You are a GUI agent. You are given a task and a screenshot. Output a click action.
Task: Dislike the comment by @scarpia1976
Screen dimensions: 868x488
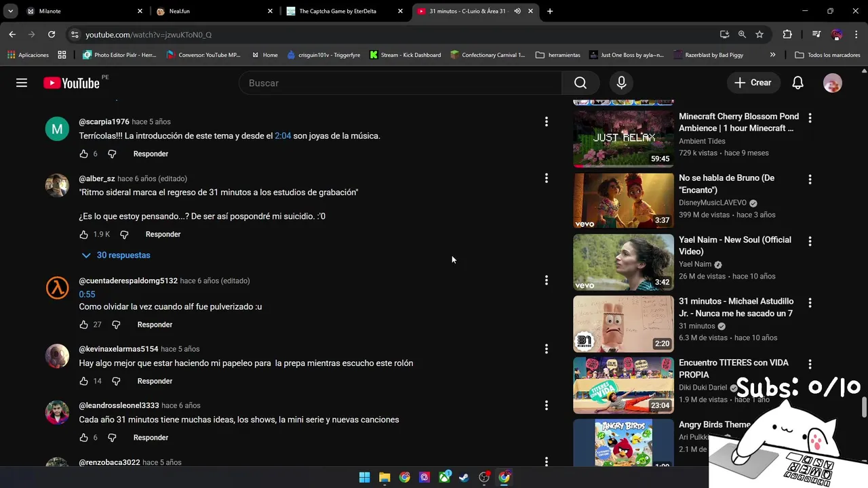coord(112,154)
